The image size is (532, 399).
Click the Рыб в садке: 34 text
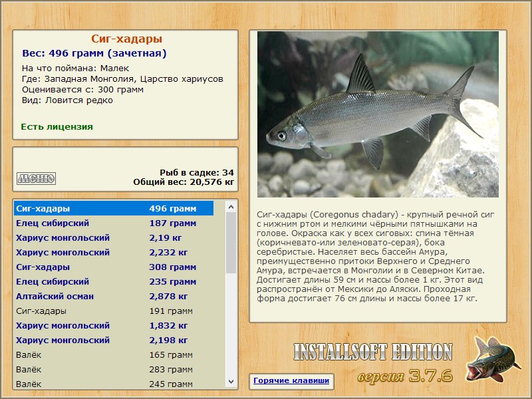197,172
